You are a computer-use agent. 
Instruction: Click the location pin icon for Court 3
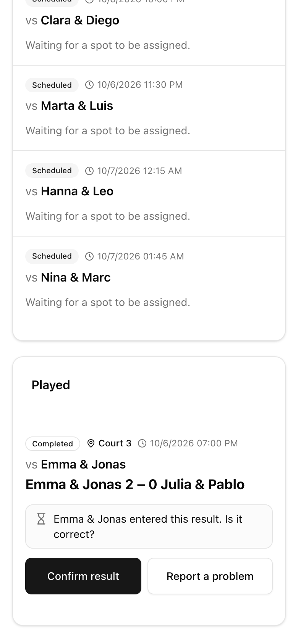(x=91, y=443)
